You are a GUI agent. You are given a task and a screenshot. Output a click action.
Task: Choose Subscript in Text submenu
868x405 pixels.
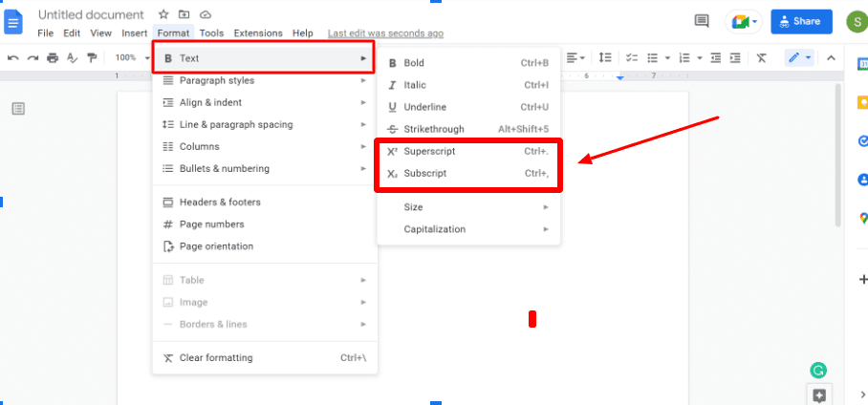tap(468, 173)
